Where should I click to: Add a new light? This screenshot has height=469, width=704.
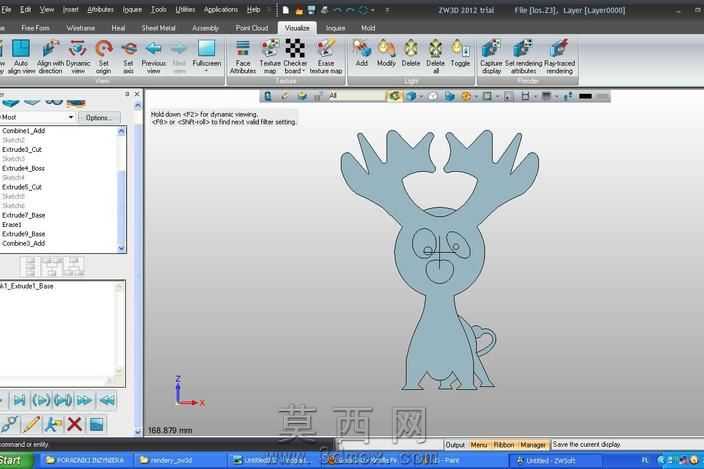[362, 53]
